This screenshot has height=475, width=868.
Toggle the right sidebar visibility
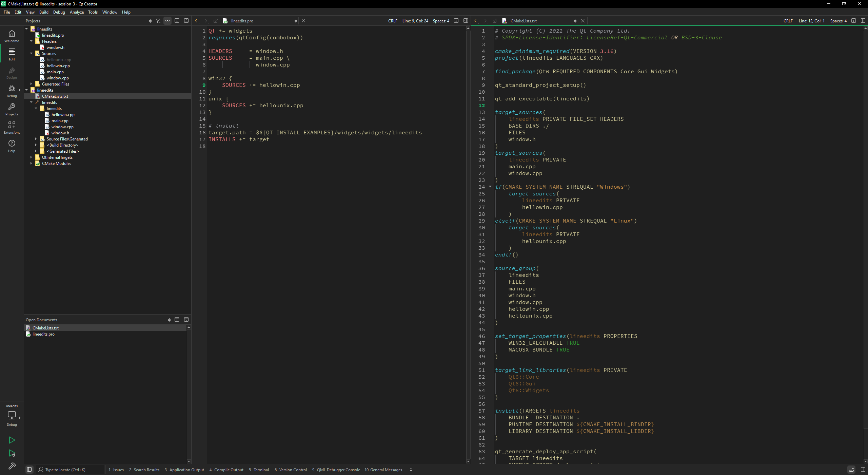863,470
